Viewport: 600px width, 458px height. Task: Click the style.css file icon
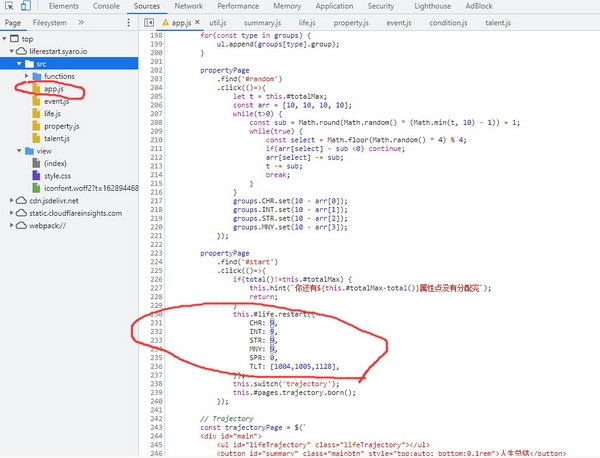click(x=36, y=176)
